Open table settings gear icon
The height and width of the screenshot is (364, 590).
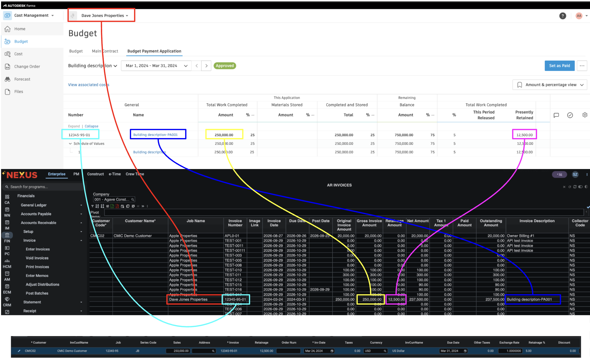click(x=585, y=115)
